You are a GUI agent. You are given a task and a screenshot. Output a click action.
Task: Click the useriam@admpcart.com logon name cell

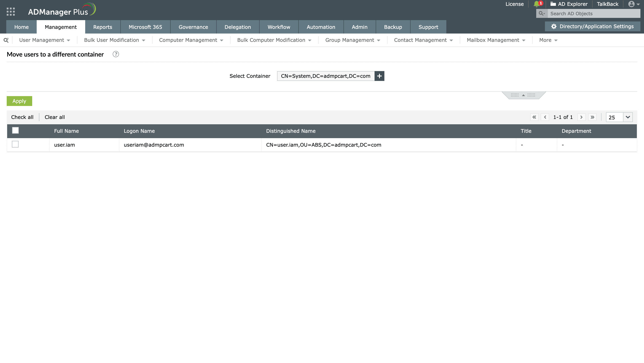[x=190, y=145]
